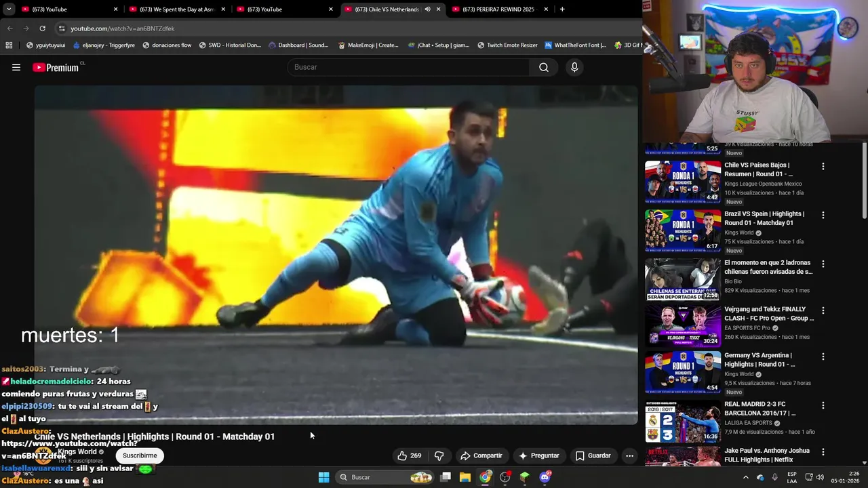Reload the page in Chrome
This screenshot has height=488, width=868.
pos(42,28)
